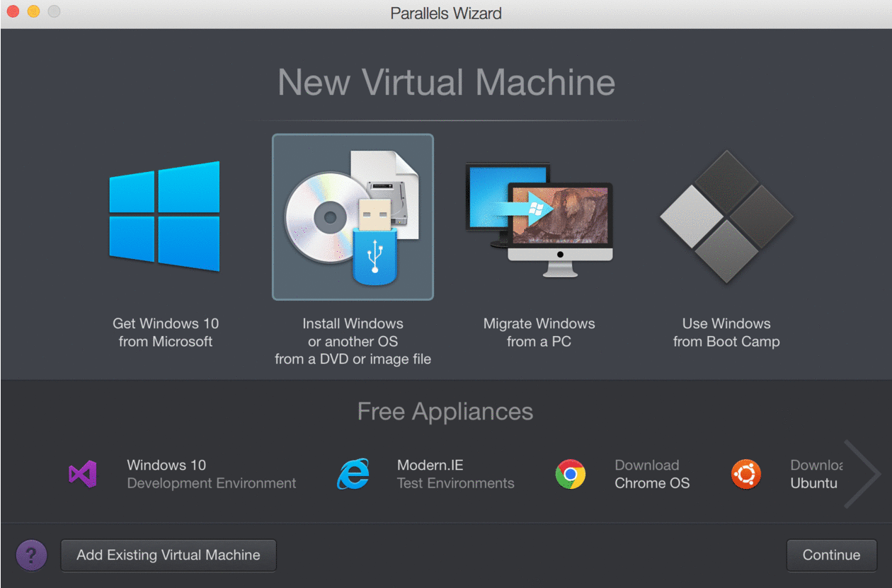Open the Internet Explorer Modern.IE icon
The height and width of the screenshot is (588, 892).
coord(353,474)
